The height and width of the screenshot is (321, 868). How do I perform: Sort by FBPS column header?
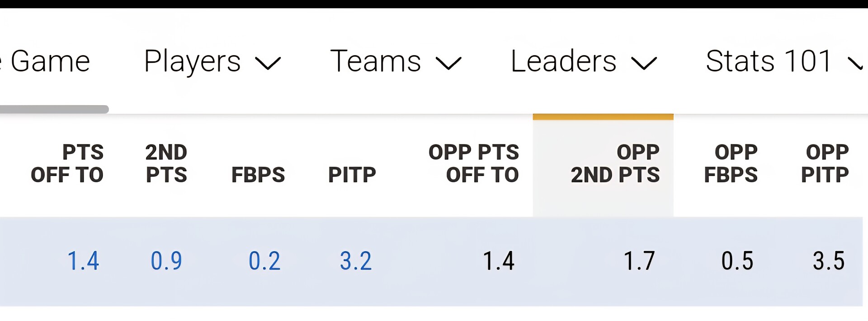tap(258, 175)
